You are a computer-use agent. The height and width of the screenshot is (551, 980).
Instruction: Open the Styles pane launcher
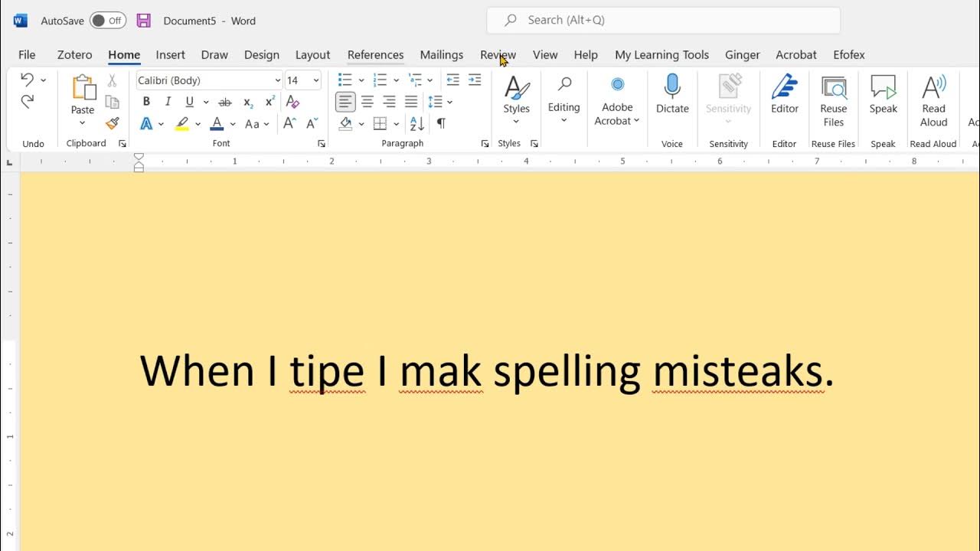click(534, 144)
